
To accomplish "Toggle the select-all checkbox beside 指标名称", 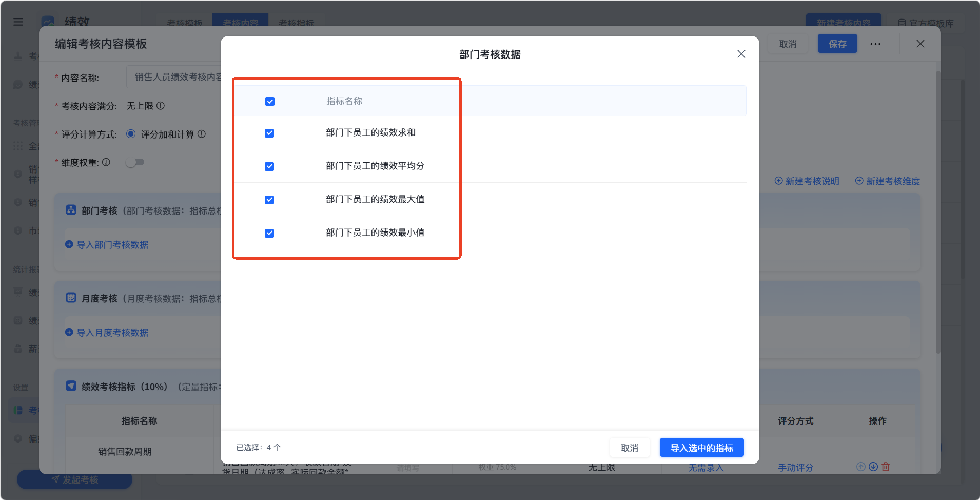I will 270,102.
